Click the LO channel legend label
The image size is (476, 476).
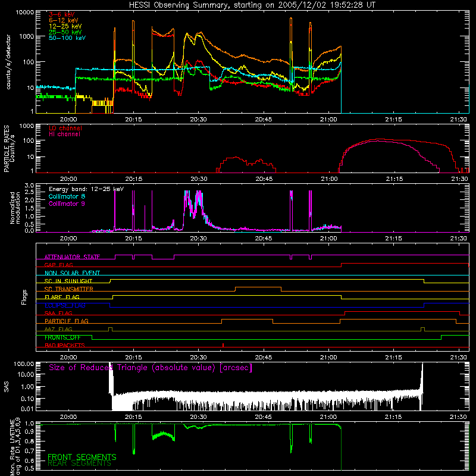(x=65, y=128)
